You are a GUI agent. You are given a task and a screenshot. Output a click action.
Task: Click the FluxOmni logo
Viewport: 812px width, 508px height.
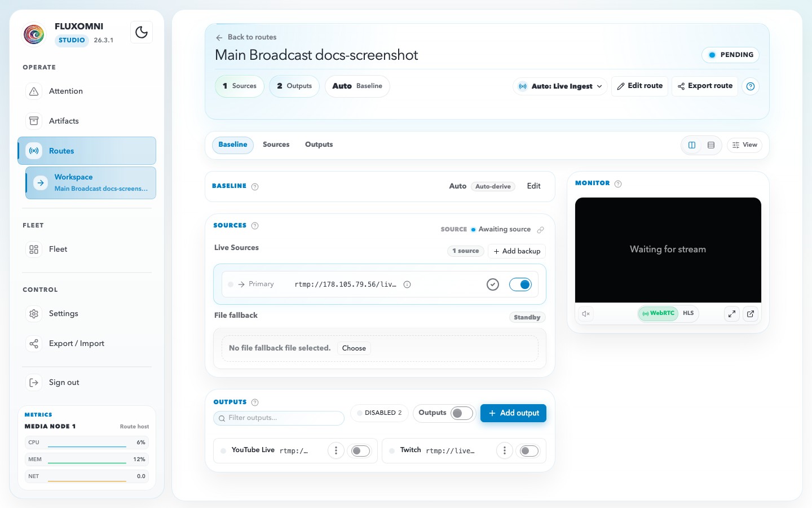click(x=34, y=34)
